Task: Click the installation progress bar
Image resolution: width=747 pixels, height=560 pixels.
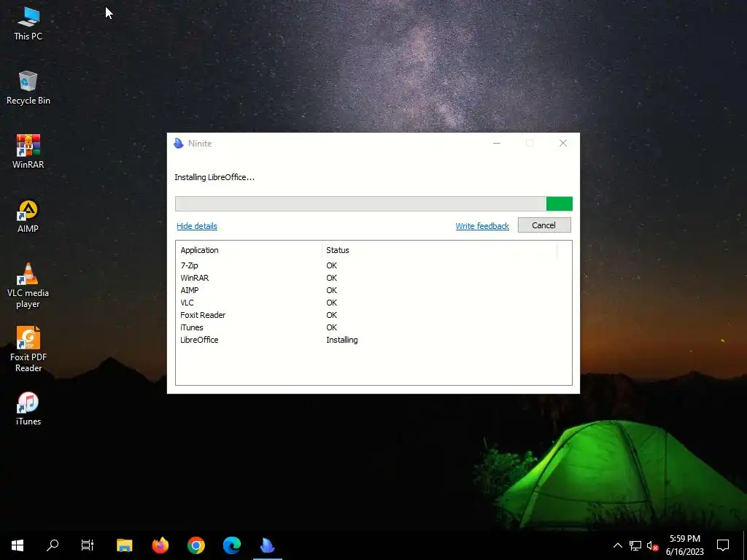Action: click(x=373, y=204)
